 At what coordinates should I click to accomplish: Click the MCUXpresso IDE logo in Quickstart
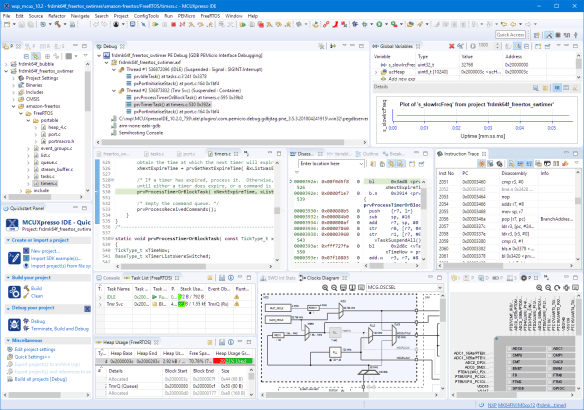tap(12, 225)
